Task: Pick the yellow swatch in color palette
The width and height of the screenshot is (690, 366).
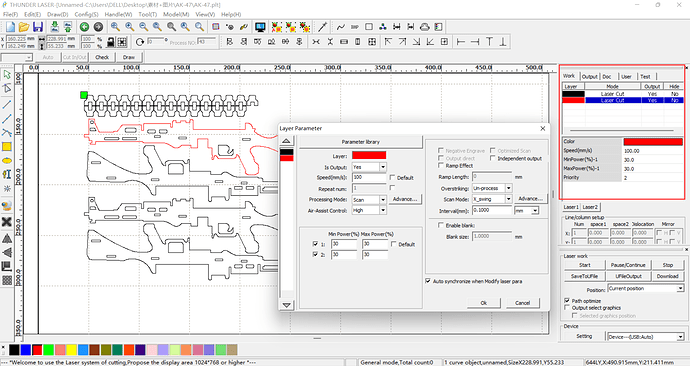Action: (71, 350)
